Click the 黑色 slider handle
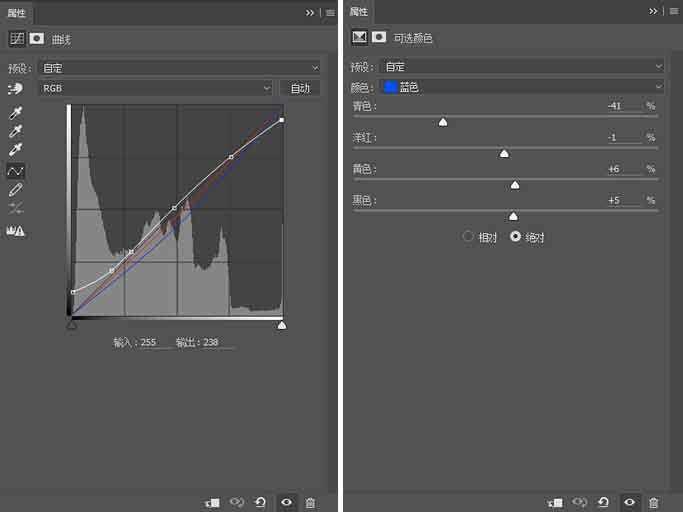Screen dimensions: 683x512 click(x=513, y=217)
